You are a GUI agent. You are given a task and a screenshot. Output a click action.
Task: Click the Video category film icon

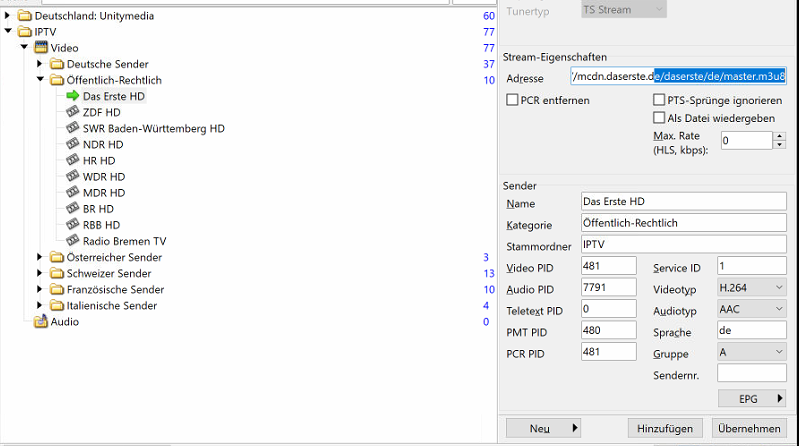(41, 48)
